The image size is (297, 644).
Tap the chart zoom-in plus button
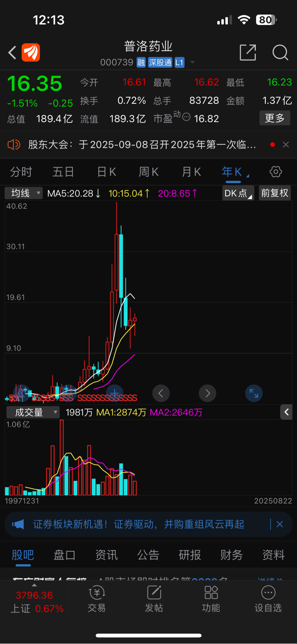[114, 393]
